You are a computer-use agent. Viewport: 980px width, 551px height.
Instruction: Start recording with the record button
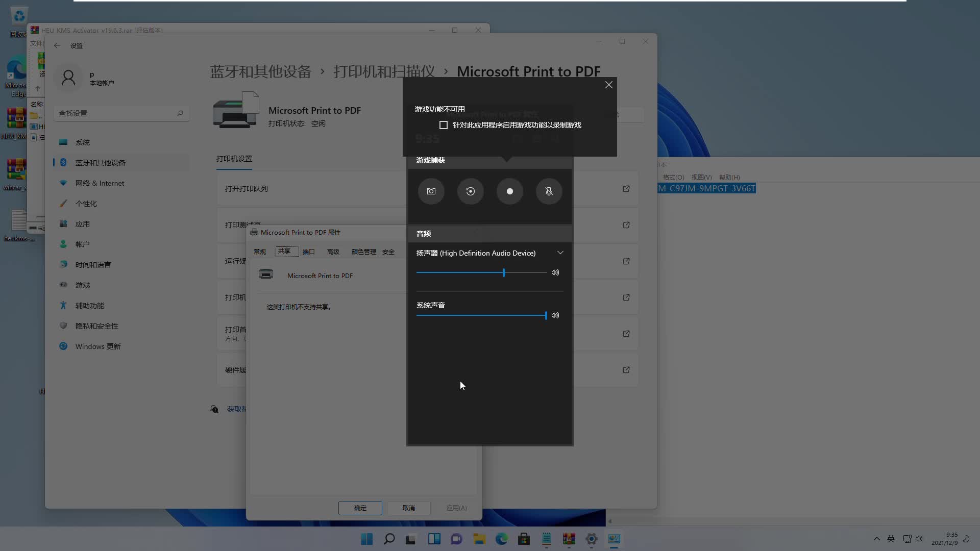click(x=509, y=191)
